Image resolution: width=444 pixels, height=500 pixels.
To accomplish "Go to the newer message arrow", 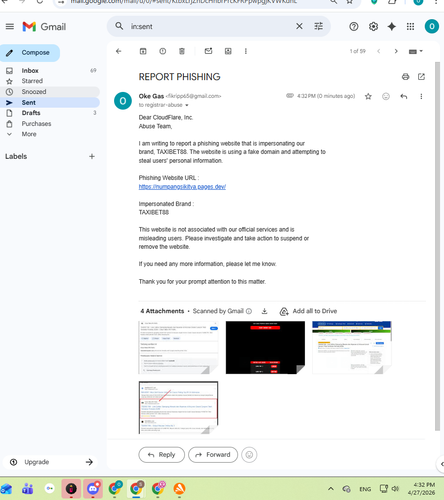I will pos(378,51).
